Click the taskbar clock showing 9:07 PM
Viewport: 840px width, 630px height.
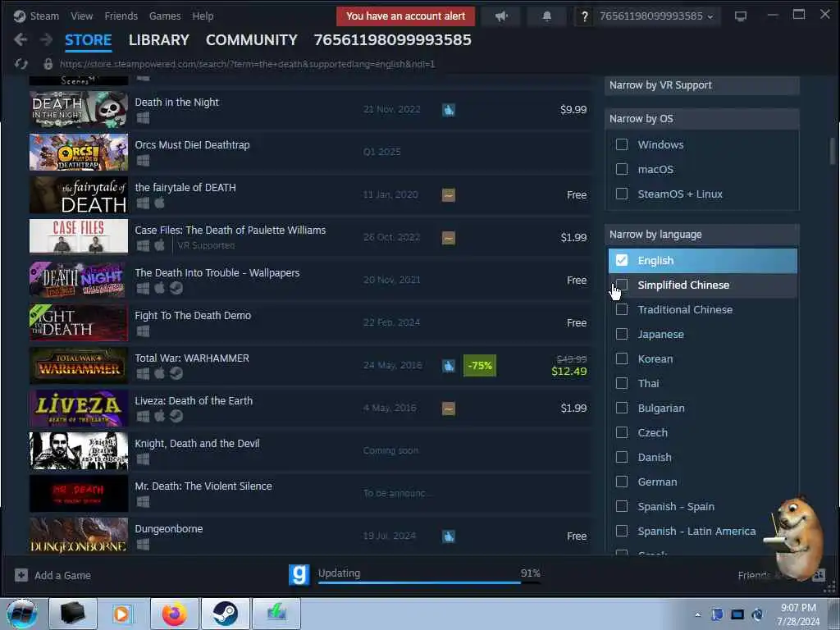(798, 614)
